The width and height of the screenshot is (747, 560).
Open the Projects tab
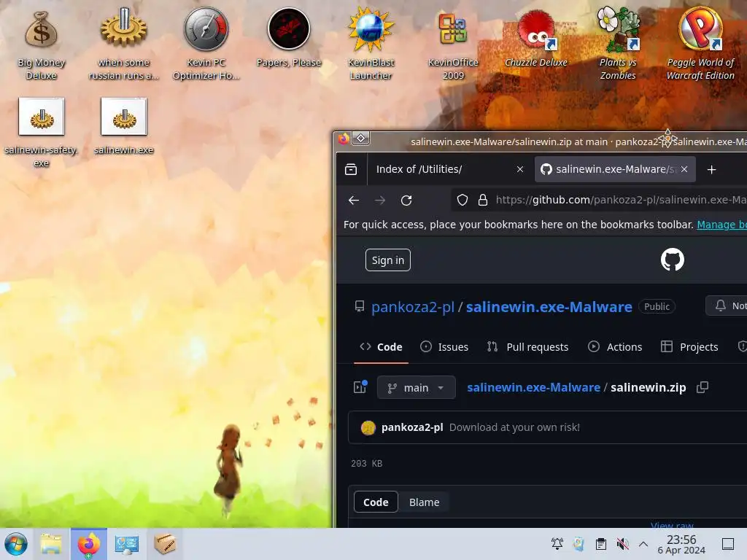pos(689,347)
